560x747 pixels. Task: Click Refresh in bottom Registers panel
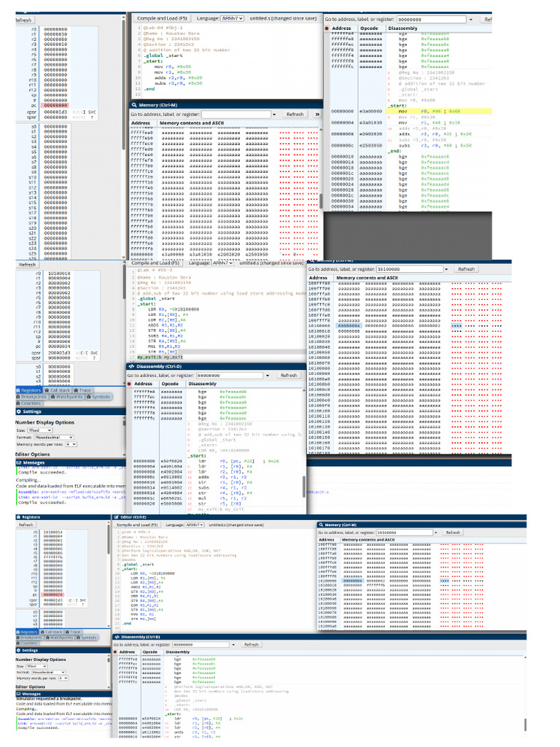(26, 525)
